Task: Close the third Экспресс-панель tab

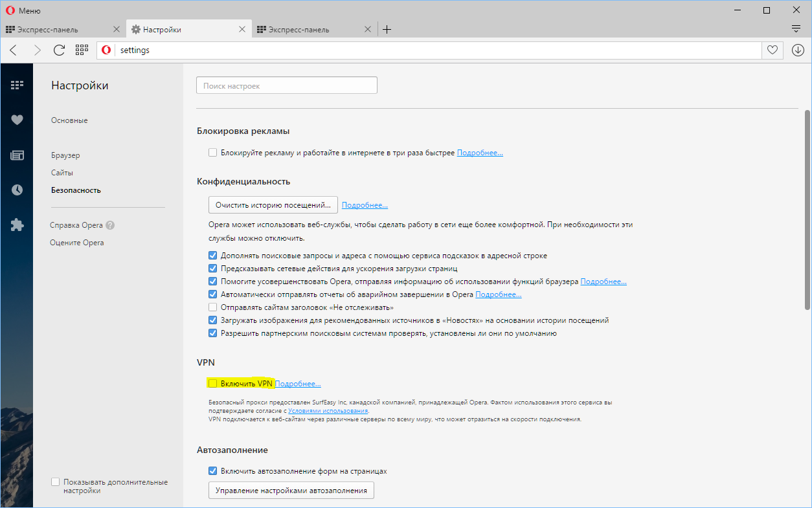Action: click(x=368, y=29)
